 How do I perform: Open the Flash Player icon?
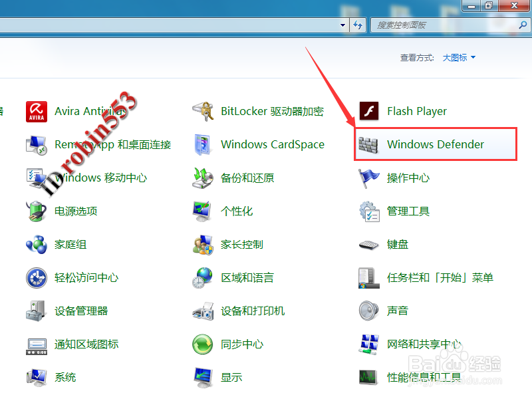369,111
